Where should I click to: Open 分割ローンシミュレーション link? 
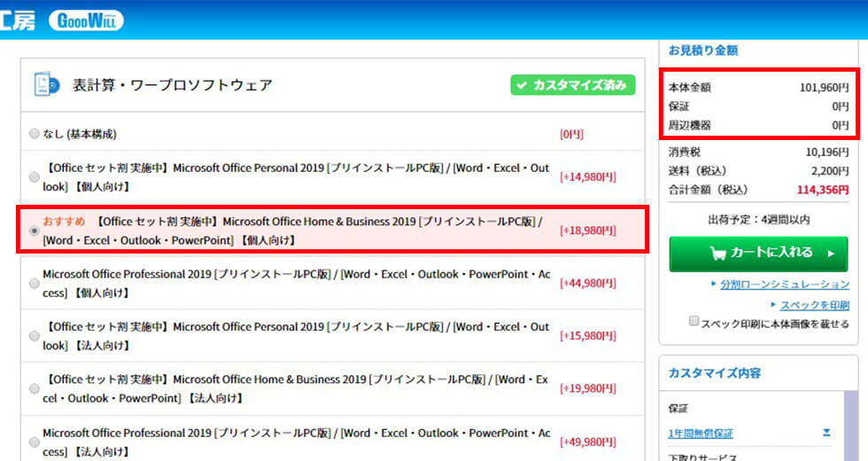coord(785,285)
